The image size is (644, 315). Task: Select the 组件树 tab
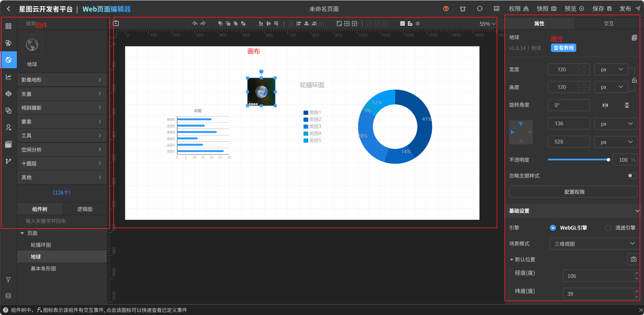click(x=40, y=209)
